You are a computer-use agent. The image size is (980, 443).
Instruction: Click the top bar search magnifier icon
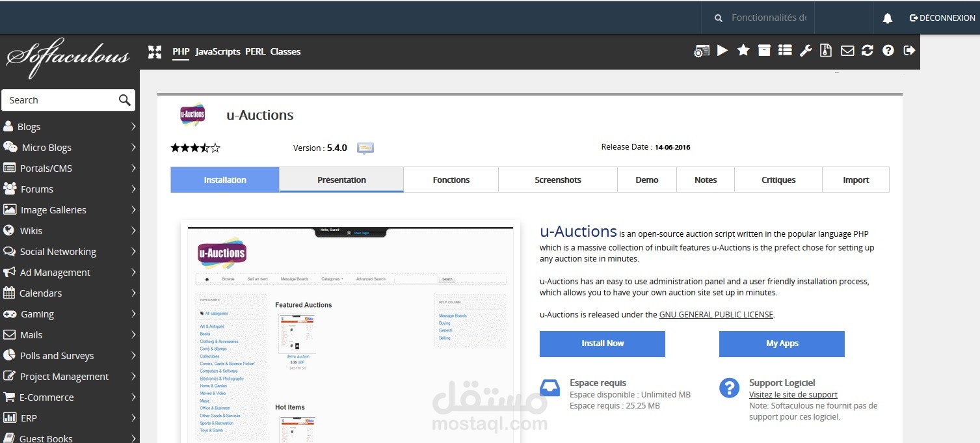(719, 18)
